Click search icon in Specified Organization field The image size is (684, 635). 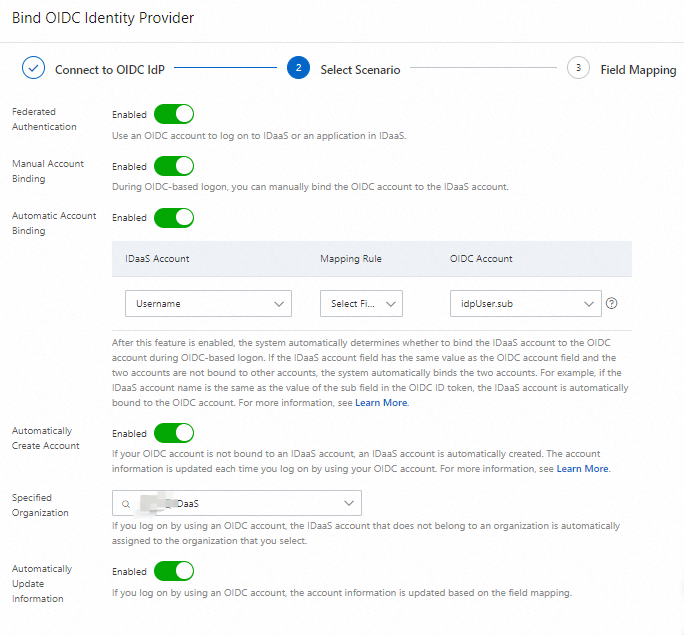(126, 504)
